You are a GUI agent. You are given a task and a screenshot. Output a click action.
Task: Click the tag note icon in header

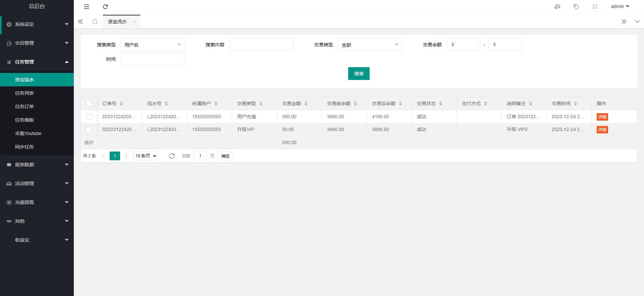click(576, 7)
